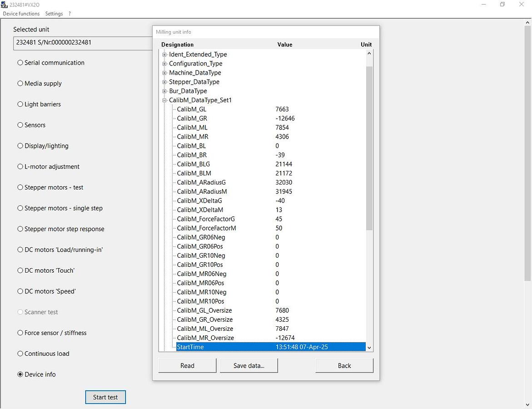This screenshot has width=532, height=409.
Task: Click scroll down arrow in unit info list
Action: 369,348
